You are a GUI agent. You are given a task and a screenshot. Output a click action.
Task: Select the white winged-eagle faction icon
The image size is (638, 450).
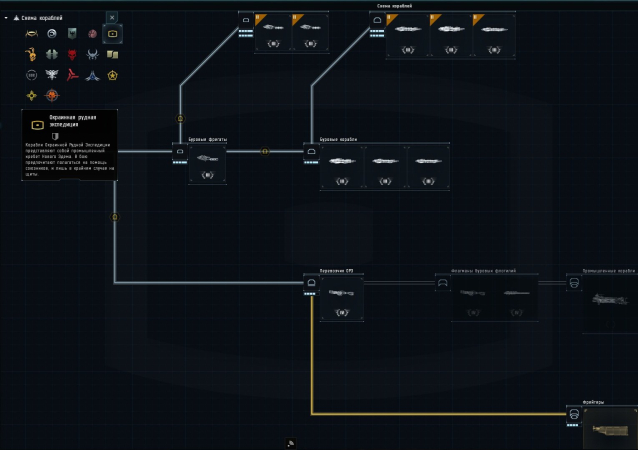pyautogui.click(x=52, y=74)
